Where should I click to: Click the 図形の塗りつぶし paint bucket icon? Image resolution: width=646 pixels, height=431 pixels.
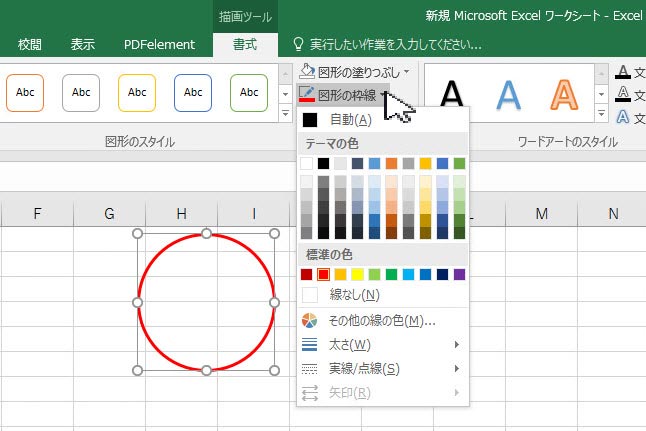[x=307, y=72]
